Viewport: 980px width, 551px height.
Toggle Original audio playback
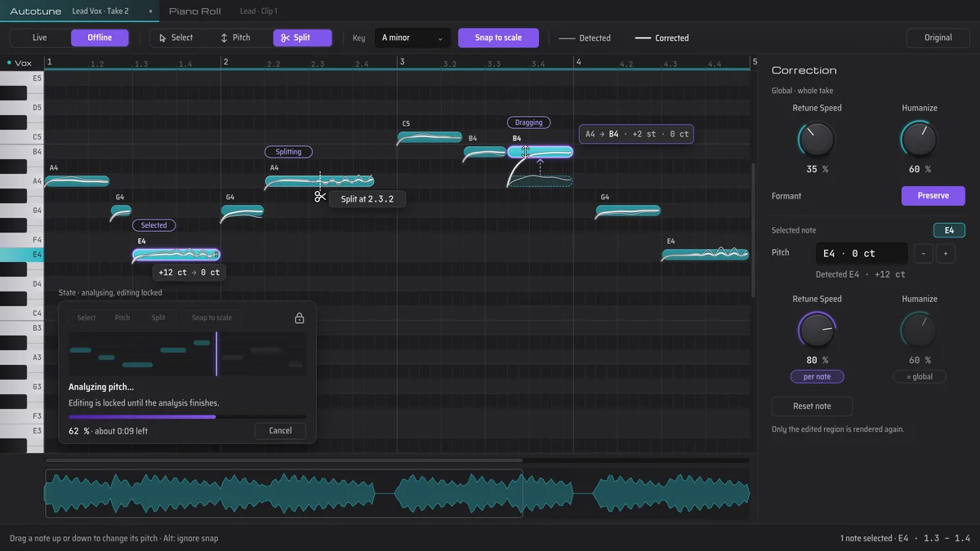(x=938, y=38)
